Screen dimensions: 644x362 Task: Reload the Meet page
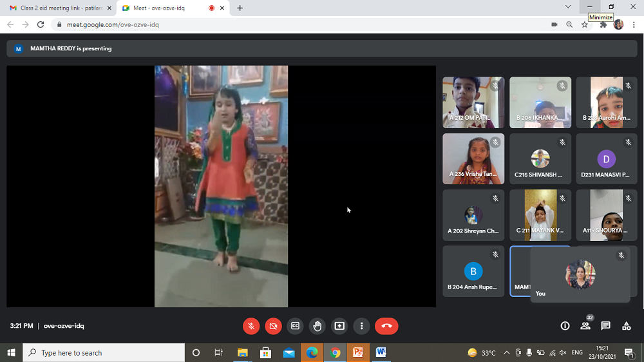click(41, 24)
